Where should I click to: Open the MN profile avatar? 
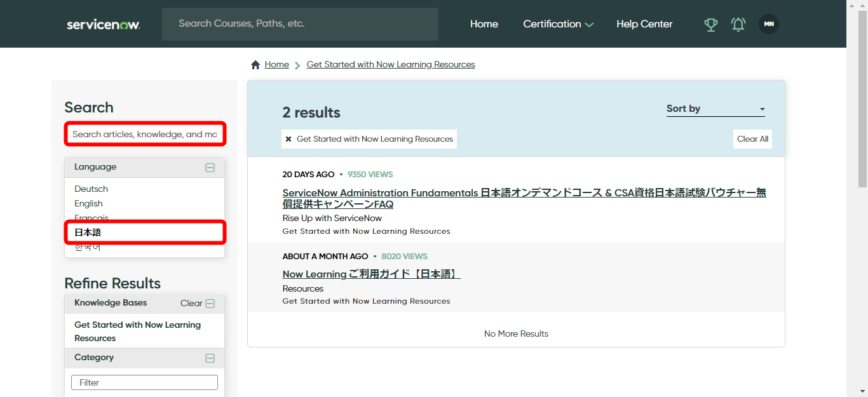click(768, 24)
